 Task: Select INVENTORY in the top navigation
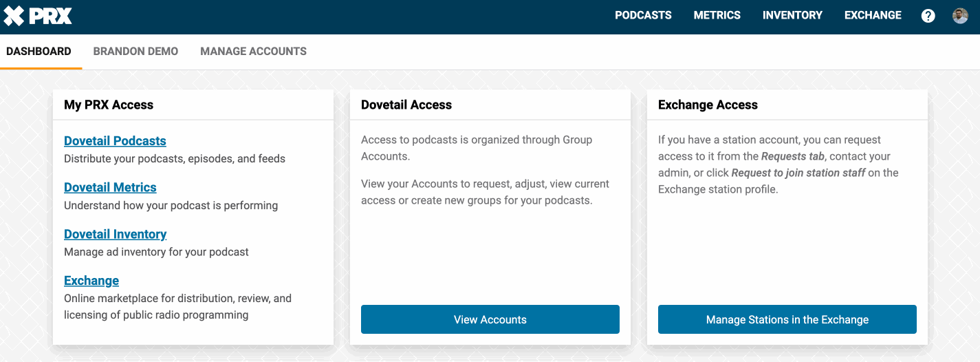792,15
